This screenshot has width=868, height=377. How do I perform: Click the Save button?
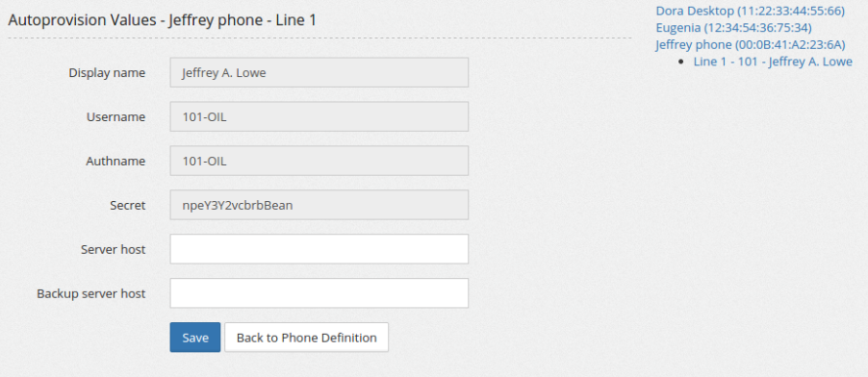point(194,338)
